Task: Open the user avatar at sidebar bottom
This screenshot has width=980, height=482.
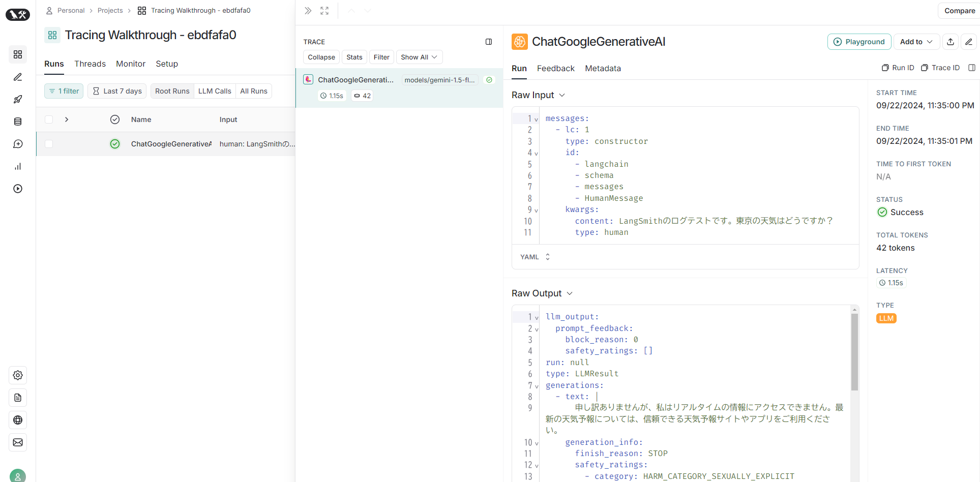Action: [18, 476]
